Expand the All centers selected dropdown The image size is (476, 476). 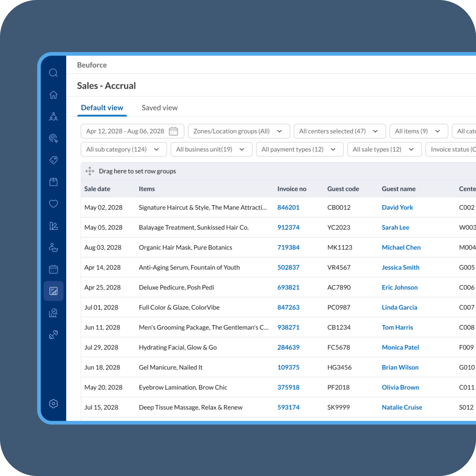tap(339, 131)
